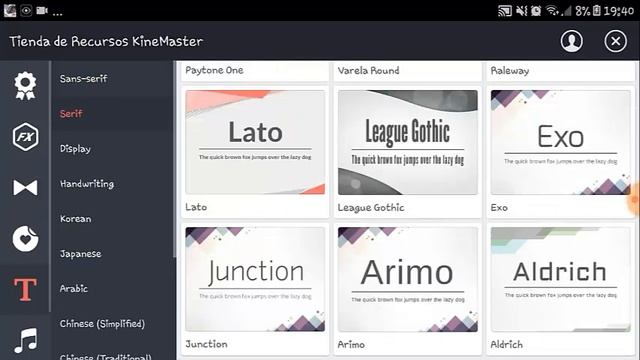Viewport: 640px width, 360px height.
Task: Click the Aldrich caption text
Action: coord(507,344)
